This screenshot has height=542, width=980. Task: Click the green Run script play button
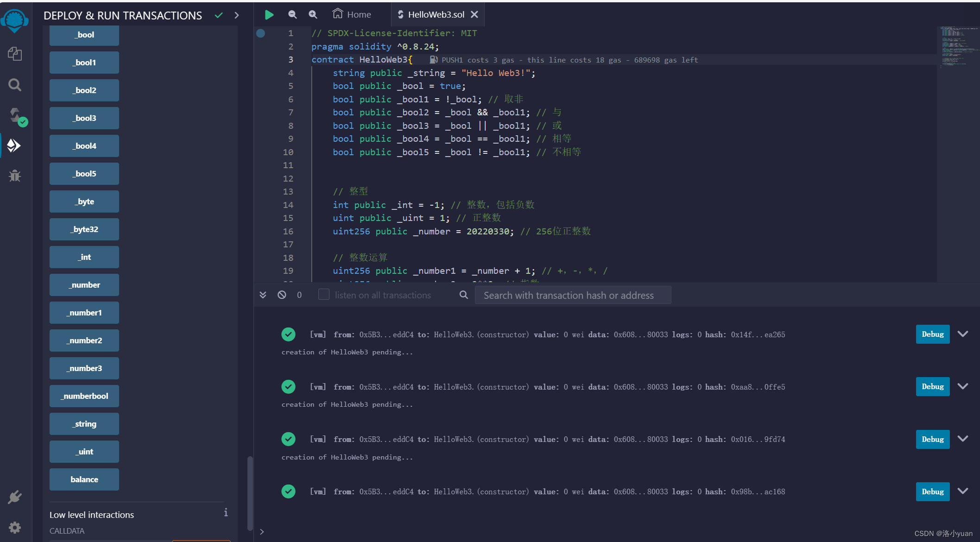click(x=269, y=15)
